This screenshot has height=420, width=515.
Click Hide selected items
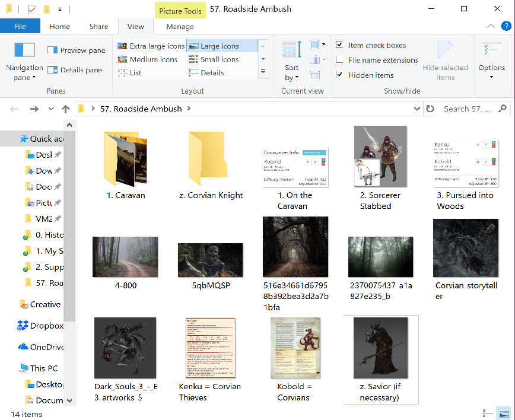(445, 61)
